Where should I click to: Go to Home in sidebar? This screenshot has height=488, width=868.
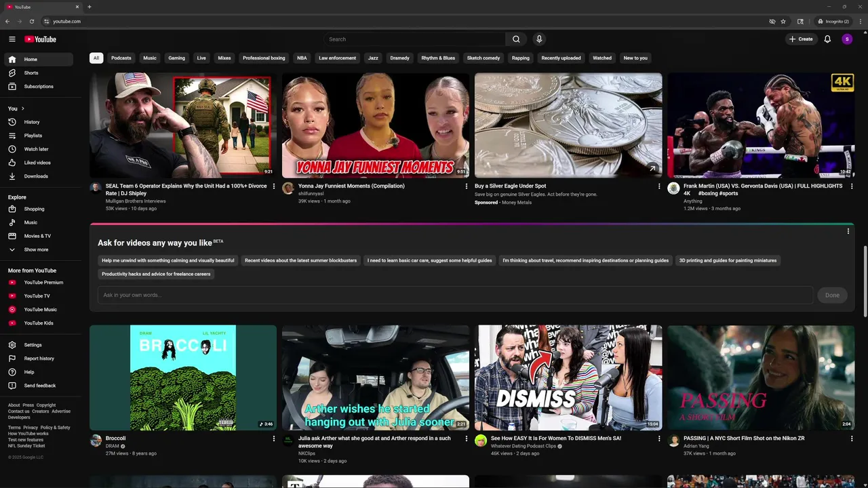click(x=39, y=59)
